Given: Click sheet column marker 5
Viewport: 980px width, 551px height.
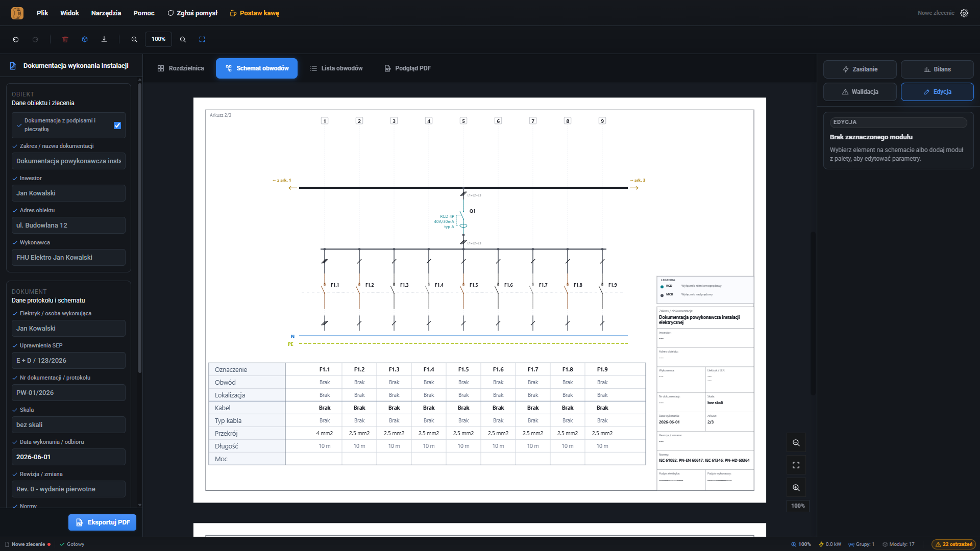Looking at the screenshot, I should pyautogui.click(x=463, y=121).
